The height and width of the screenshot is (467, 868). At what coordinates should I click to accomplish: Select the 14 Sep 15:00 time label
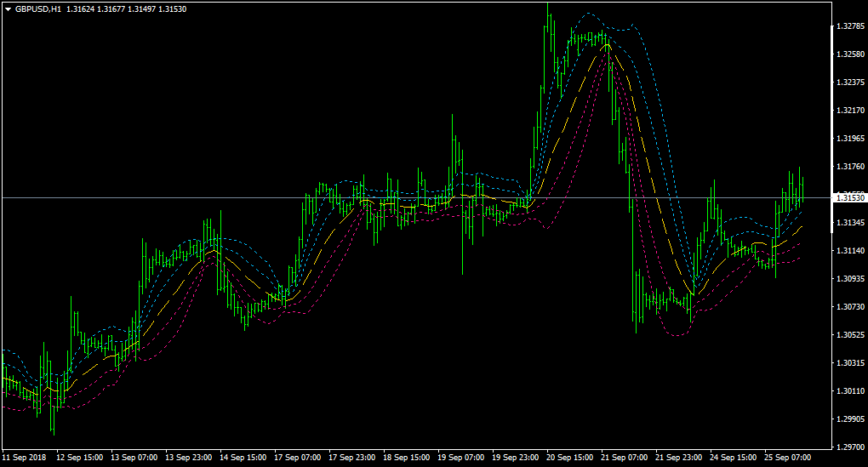(243, 458)
